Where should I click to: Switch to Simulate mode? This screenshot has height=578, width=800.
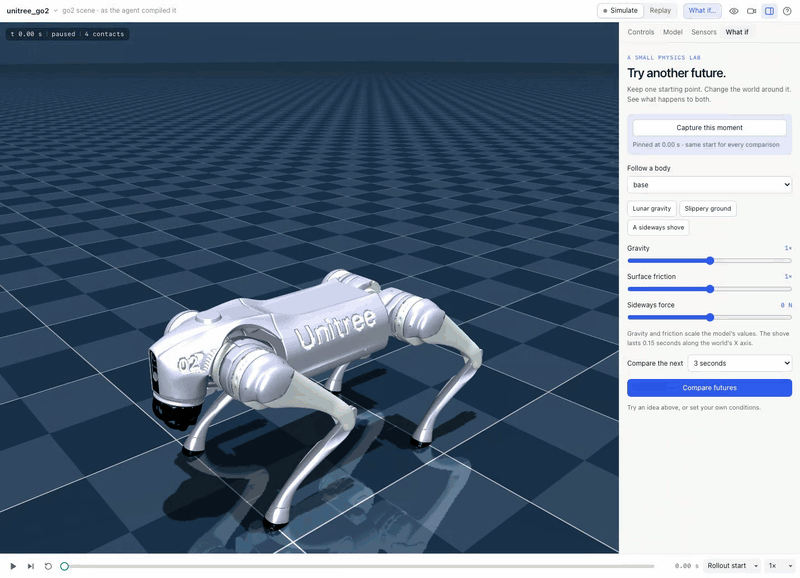click(620, 11)
